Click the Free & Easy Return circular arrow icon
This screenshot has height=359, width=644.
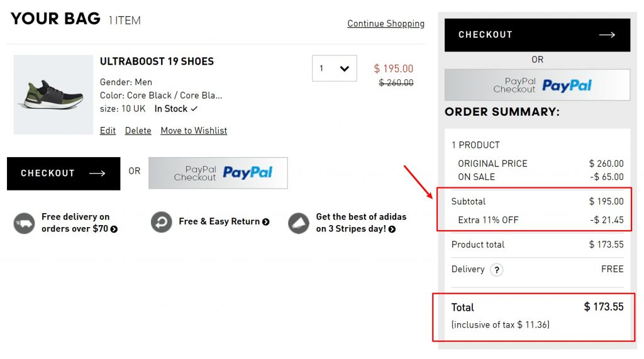(x=162, y=222)
